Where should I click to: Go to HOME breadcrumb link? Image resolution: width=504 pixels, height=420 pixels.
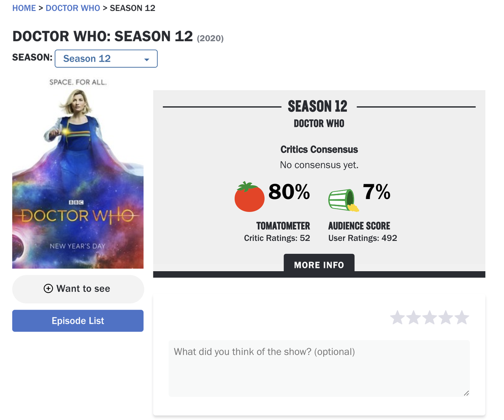pos(24,8)
